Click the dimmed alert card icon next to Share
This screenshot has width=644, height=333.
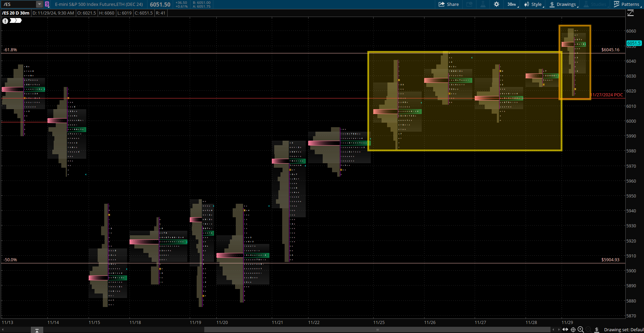469,4
